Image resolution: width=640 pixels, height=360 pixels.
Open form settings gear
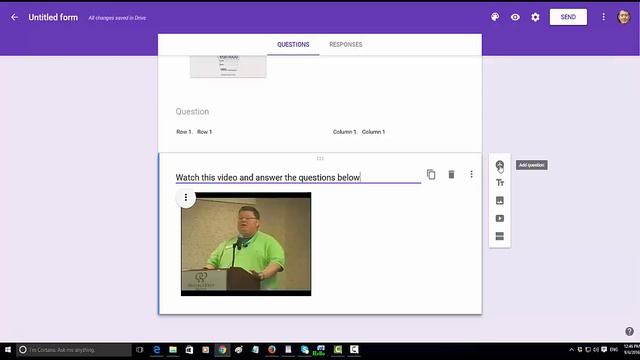[535, 17]
